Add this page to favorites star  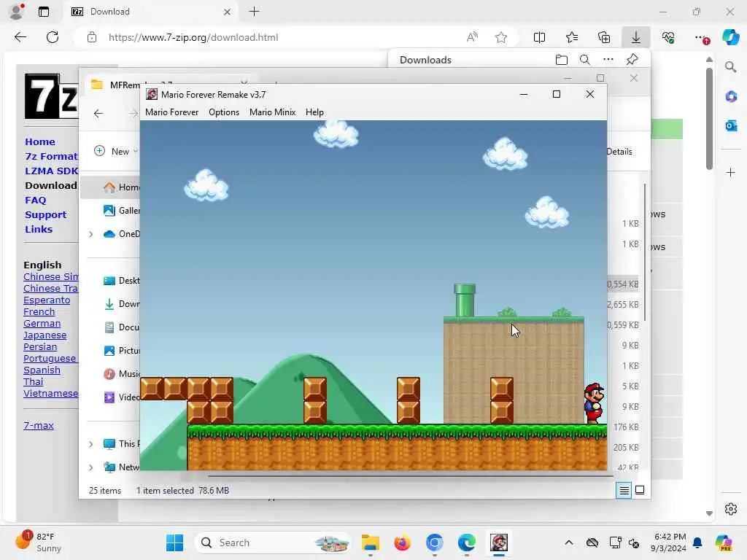pyautogui.click(x=500, y=37)
